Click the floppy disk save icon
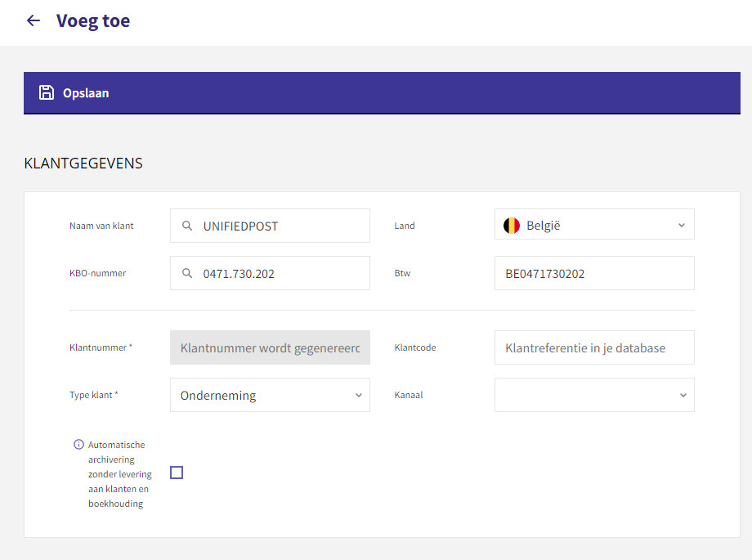 (47, 92)
